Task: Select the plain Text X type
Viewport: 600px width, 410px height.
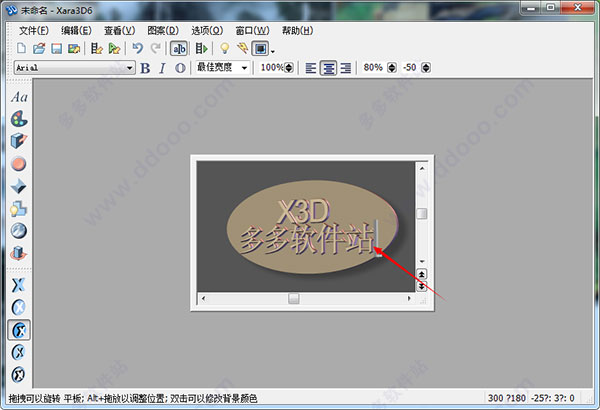Action: pos(18,285)
